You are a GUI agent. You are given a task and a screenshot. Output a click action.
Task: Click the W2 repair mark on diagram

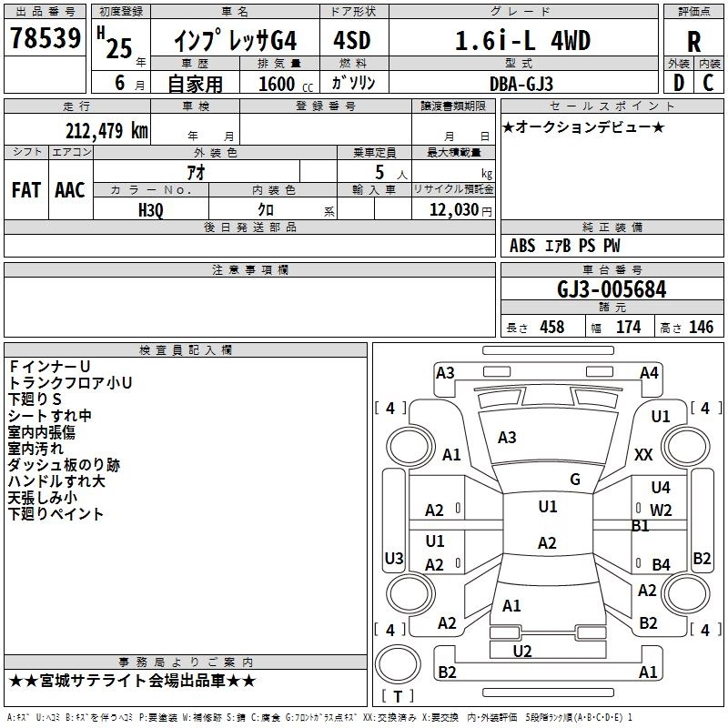tap(661, 510)
